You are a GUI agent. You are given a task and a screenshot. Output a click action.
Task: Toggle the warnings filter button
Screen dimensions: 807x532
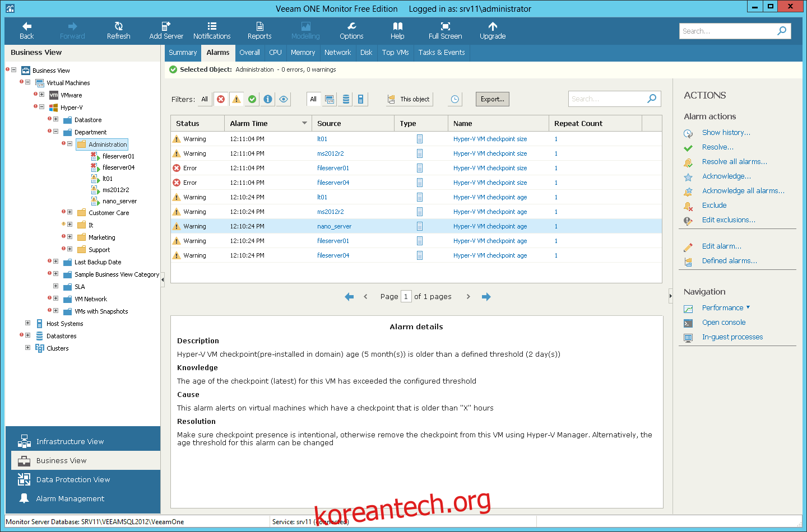point(236,99)
